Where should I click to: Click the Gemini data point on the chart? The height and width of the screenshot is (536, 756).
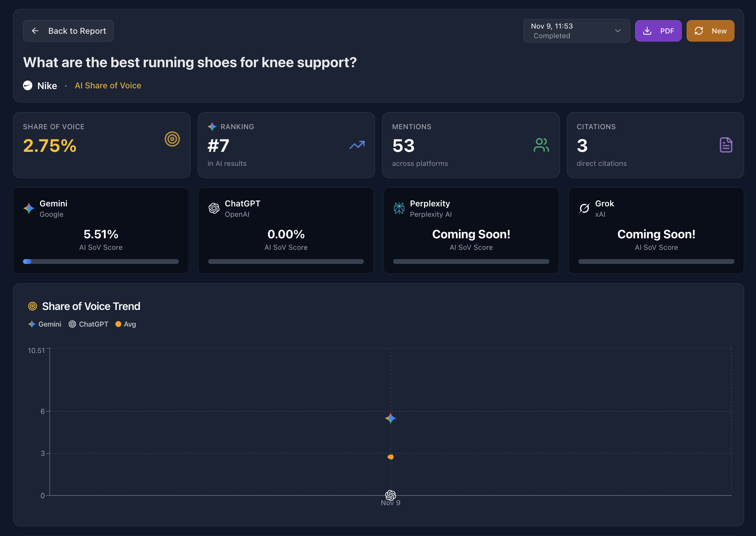tap(390, 418)
